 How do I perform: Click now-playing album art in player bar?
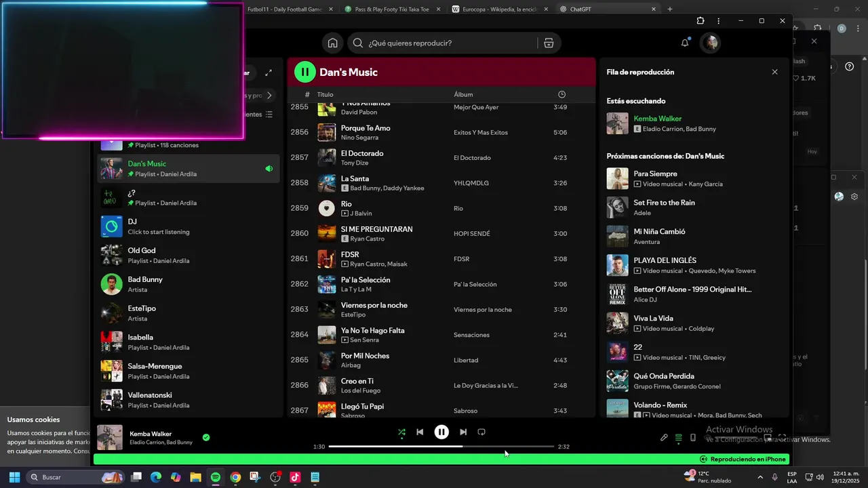point(110,438)
